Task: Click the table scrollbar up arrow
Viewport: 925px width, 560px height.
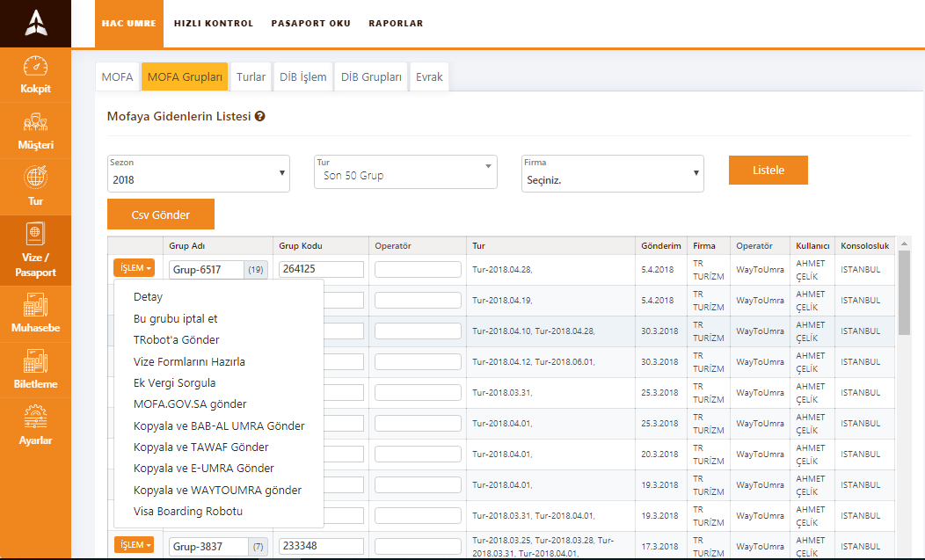Action: tap(904, 244)
